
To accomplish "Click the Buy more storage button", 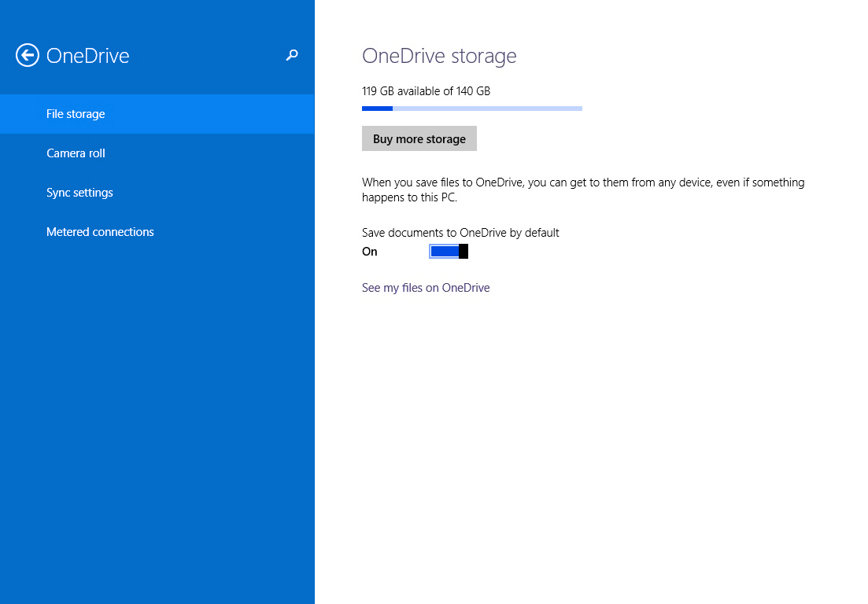I will coord(419,139).
